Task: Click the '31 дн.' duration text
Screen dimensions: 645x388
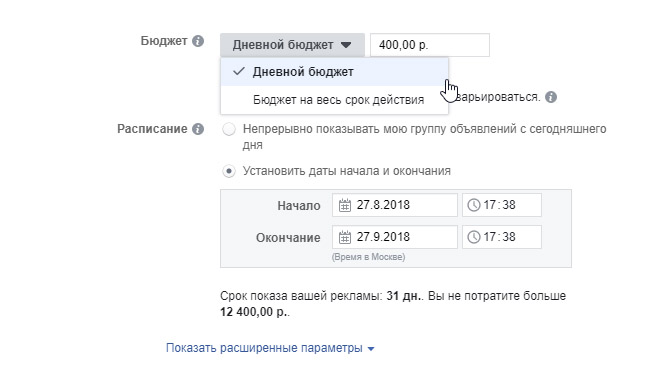Action: click(x=404, y=296)
